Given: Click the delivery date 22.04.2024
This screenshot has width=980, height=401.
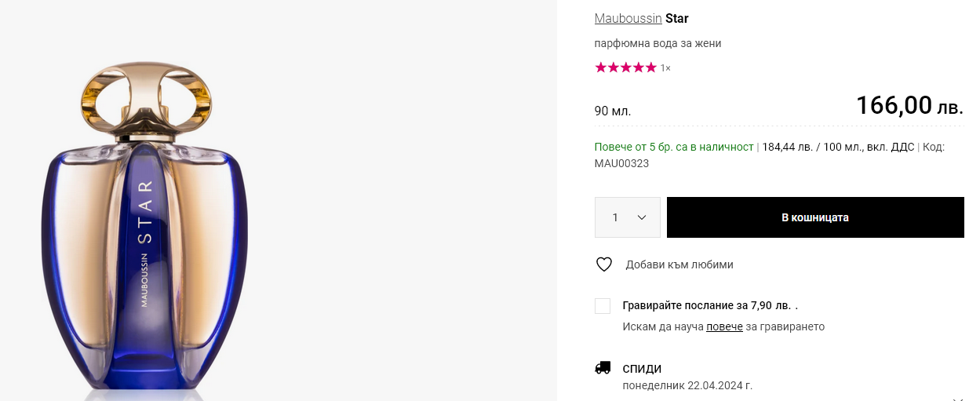Looking at the screenshot, I should click(719, 385).
